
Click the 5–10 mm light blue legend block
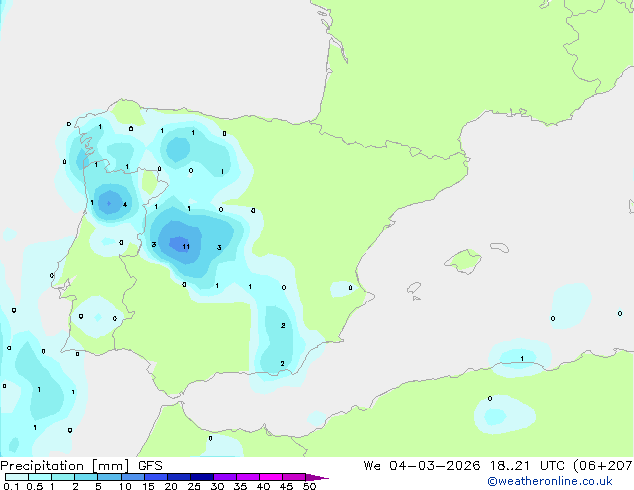[109, 477]
